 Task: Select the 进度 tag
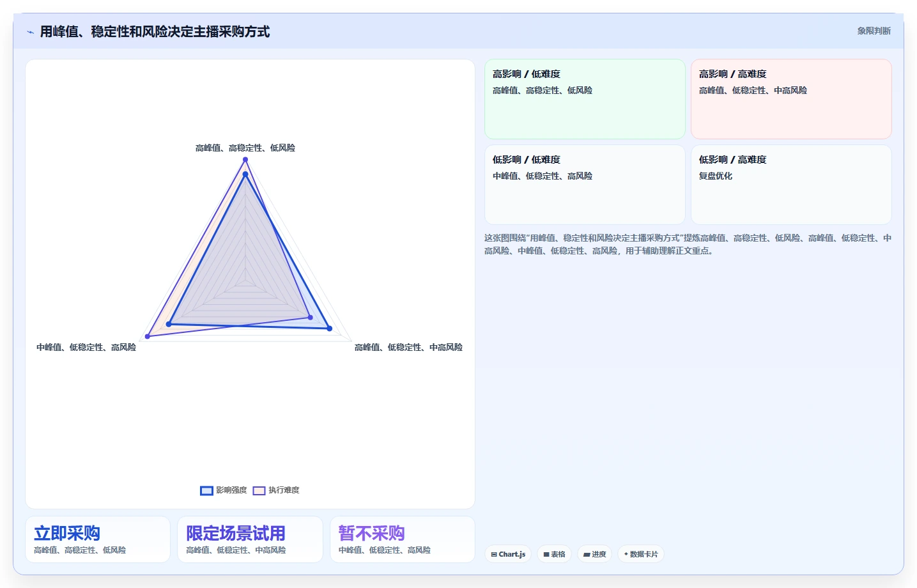coord(595,554)
